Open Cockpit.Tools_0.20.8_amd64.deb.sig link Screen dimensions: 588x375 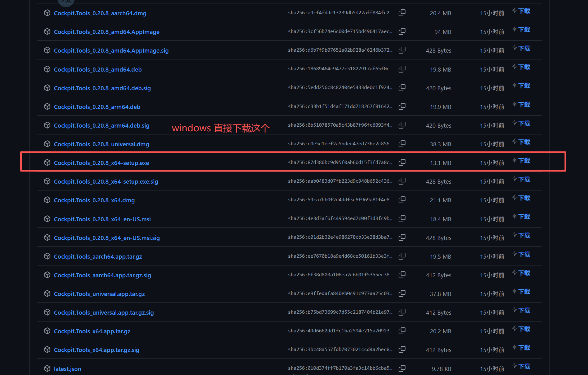[x=102, y=88]
